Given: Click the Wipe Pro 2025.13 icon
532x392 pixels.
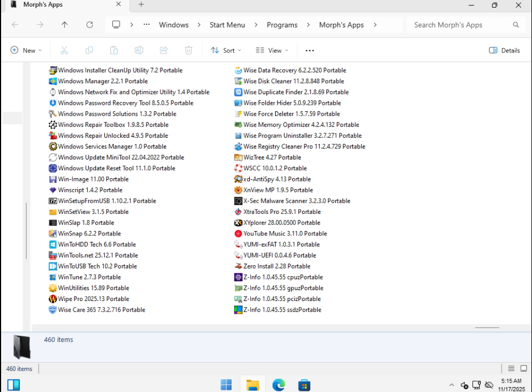Looking at the screenshot, I should tap(52, 299).
